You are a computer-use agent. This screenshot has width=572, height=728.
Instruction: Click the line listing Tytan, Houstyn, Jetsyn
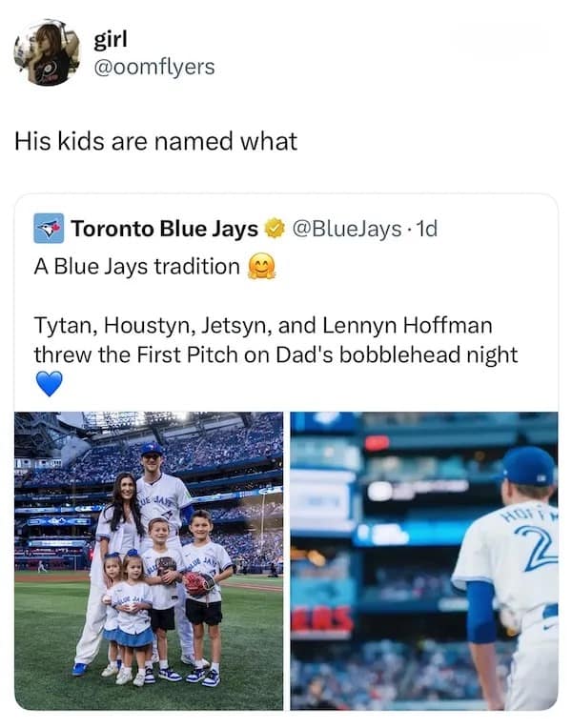tap(262, 325)
